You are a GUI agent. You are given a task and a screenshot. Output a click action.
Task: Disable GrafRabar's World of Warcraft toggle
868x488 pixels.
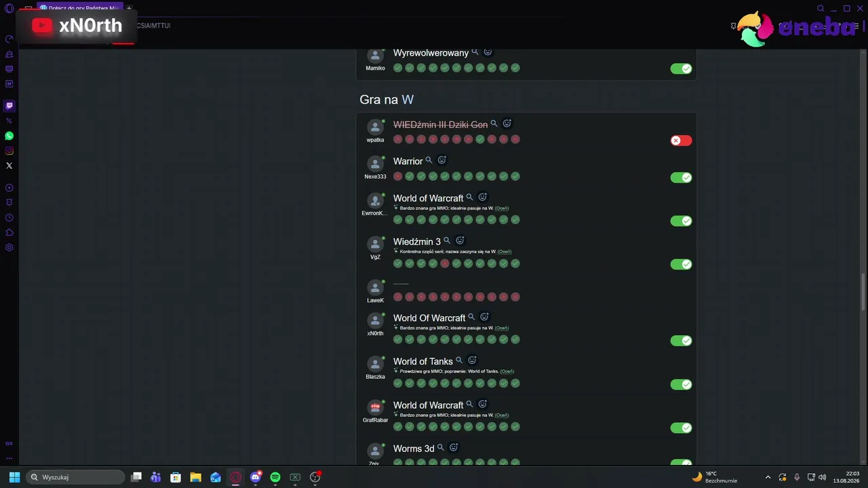pos(681,428)
